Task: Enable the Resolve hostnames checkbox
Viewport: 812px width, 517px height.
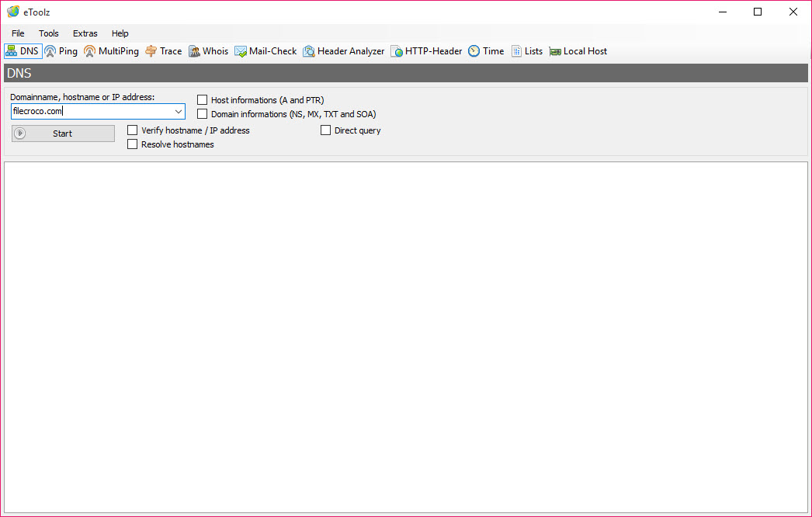Action: tap(133, 144)
